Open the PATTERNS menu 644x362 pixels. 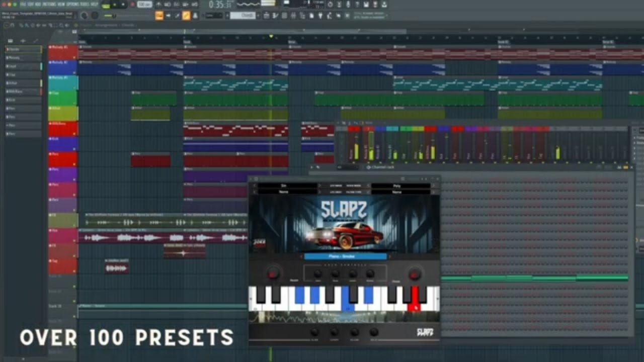coord(48,4)
